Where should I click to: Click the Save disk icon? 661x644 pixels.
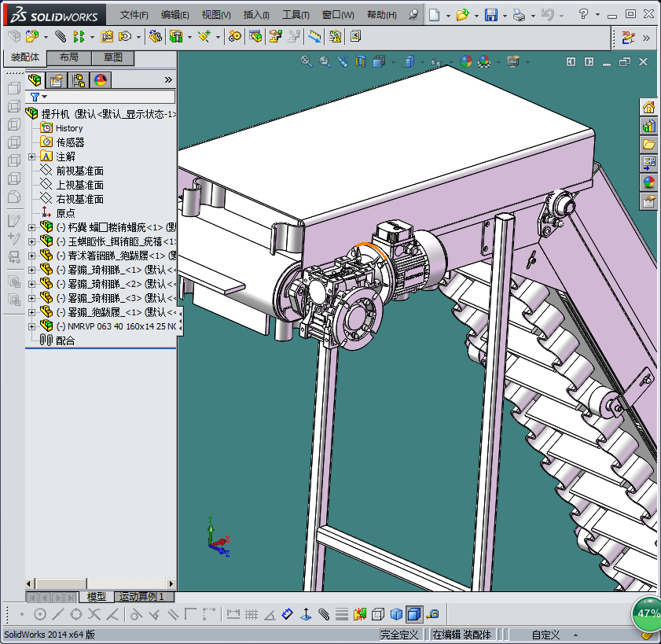(491, 15)
